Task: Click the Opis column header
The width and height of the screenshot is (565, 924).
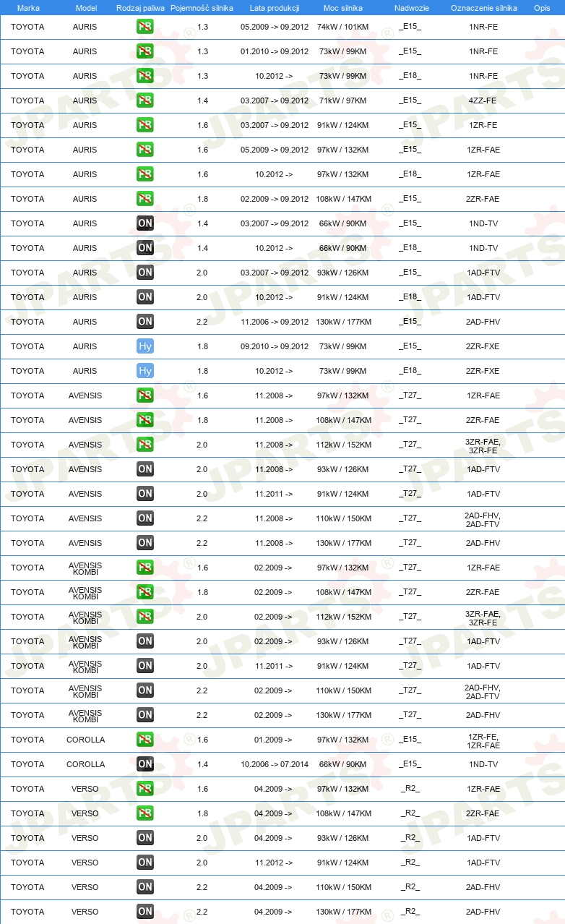Action: 541,8
